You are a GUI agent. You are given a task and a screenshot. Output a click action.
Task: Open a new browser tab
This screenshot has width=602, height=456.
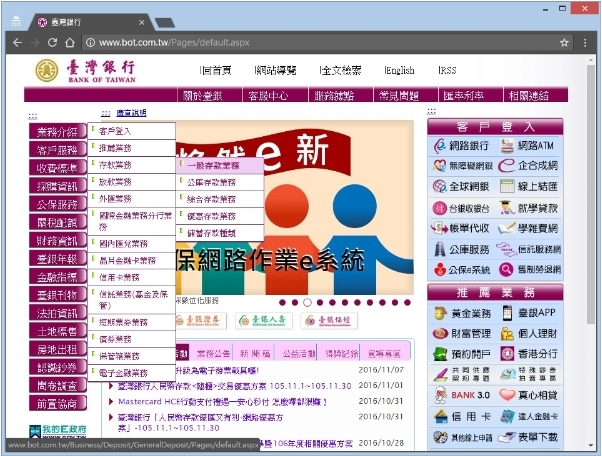tap(165, 23)
